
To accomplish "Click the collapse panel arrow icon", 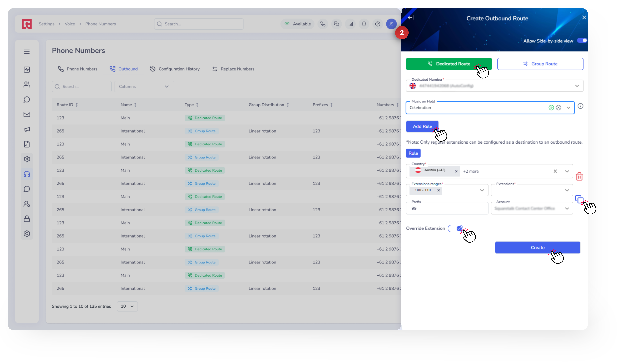I will coord(411,17).
